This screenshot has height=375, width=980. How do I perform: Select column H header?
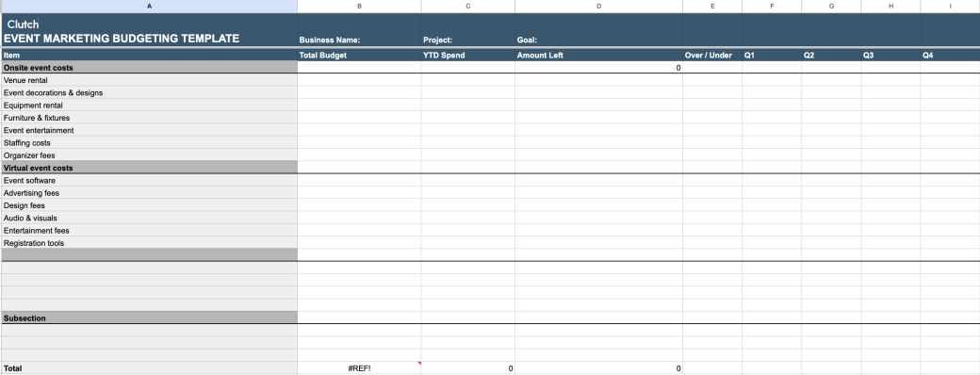(890, 7)
